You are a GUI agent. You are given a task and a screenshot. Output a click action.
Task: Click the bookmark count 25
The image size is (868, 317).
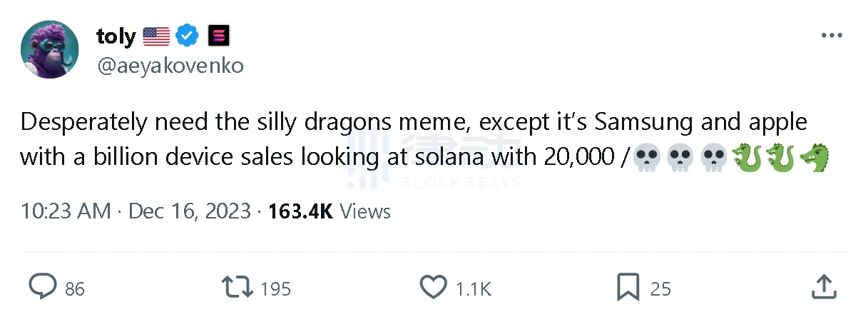click(x=661, y=288)
